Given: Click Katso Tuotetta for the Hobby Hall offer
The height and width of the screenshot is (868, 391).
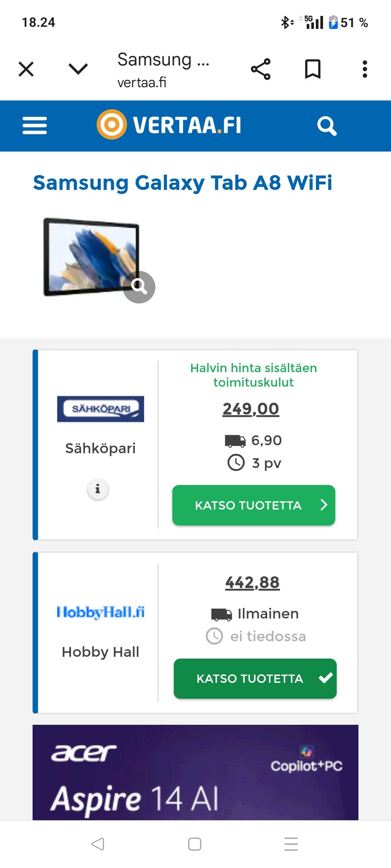Looking at the screenshot, I should click(x=255, y=678).
